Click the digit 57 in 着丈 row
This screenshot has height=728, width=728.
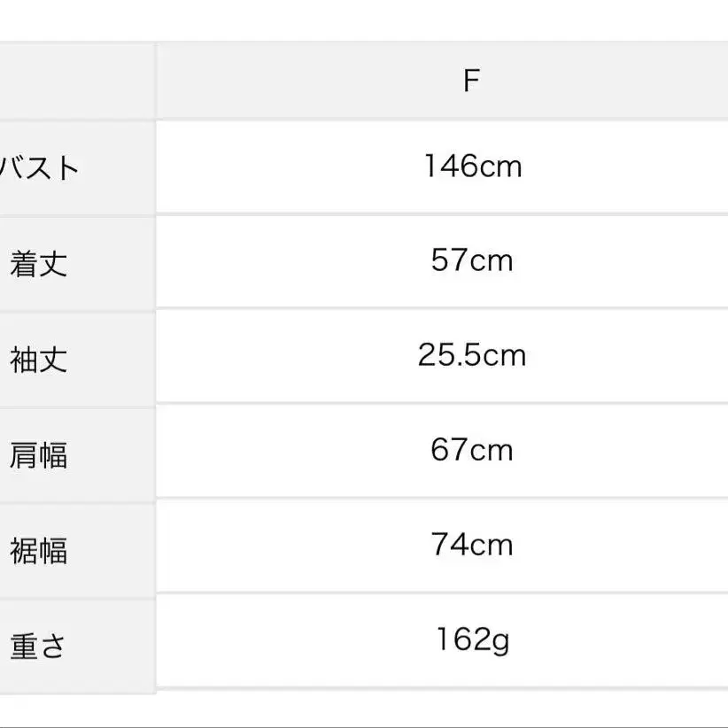tap(449, 260)
